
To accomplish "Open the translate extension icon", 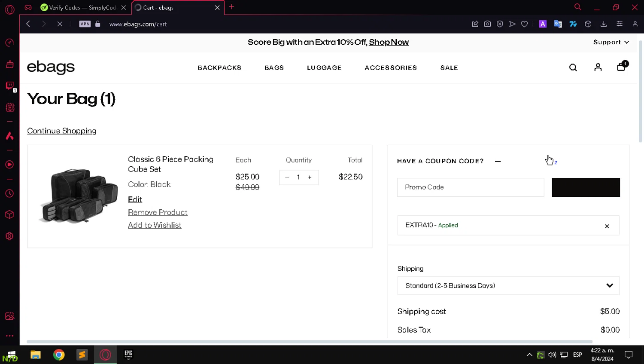I will (x=558, y=24).
